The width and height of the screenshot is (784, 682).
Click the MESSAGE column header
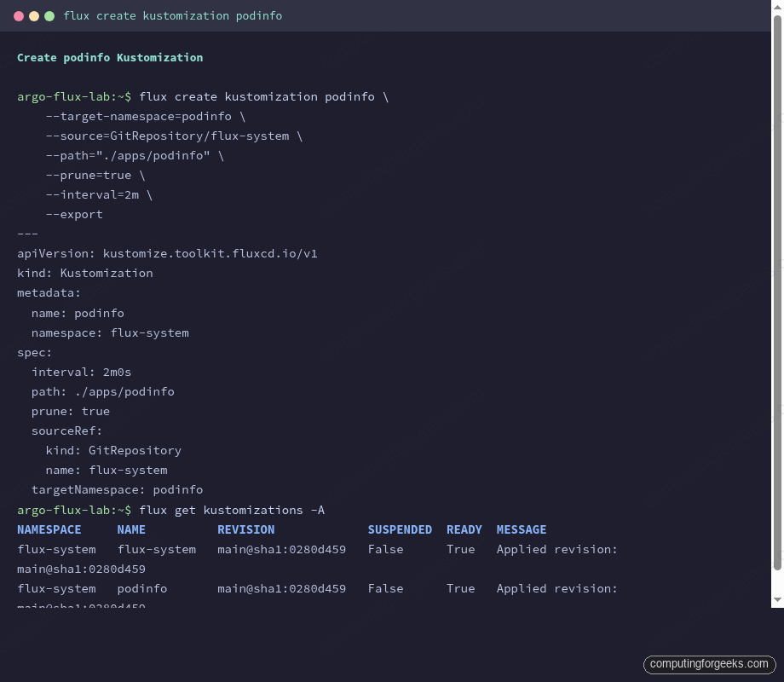tap(522, 530)
